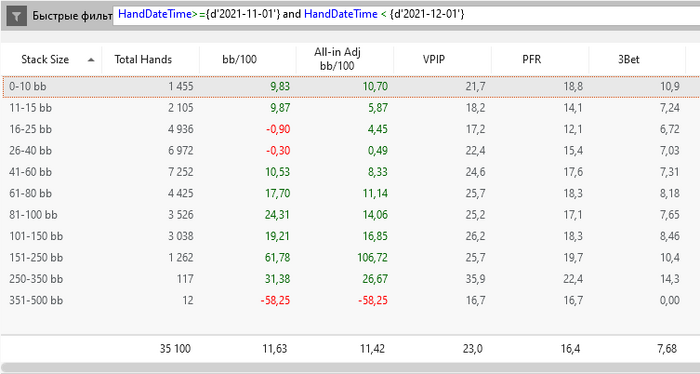Sort by Total Hands column header

click(x=150, y=59)
